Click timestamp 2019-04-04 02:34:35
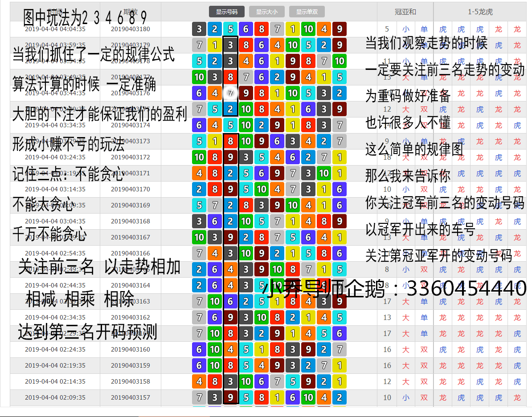532x417 pixels. 55,317
